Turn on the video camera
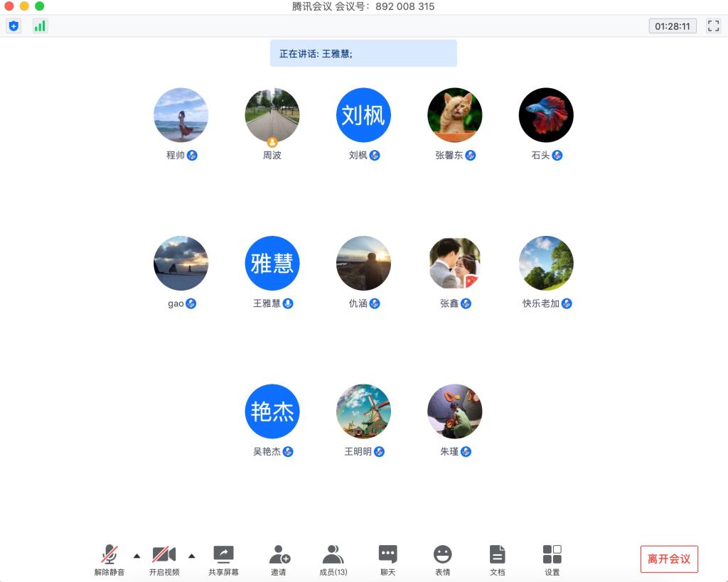The height and width of the screenshot is (582, 728). pyautogui.click(x=164, y=559)
